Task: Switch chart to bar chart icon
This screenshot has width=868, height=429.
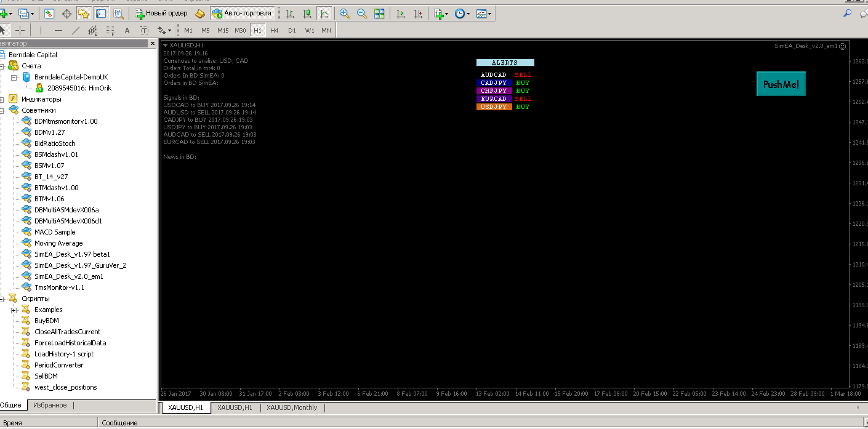Action: (290, 13)
